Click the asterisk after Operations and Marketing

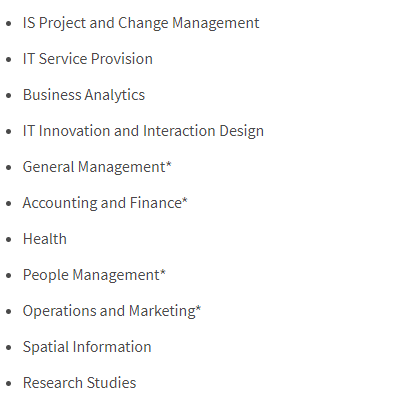(198, 308)
